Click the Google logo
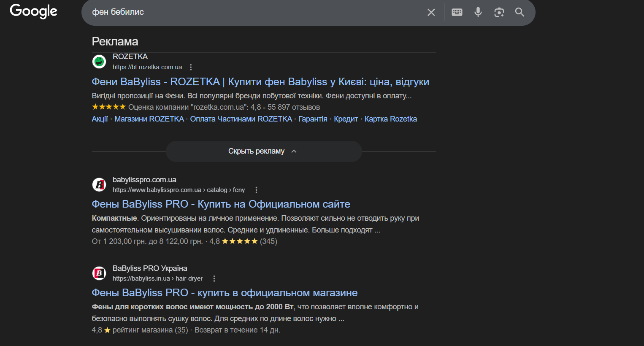The height and width of the screenshot is (346, 644). pos(33,11)
